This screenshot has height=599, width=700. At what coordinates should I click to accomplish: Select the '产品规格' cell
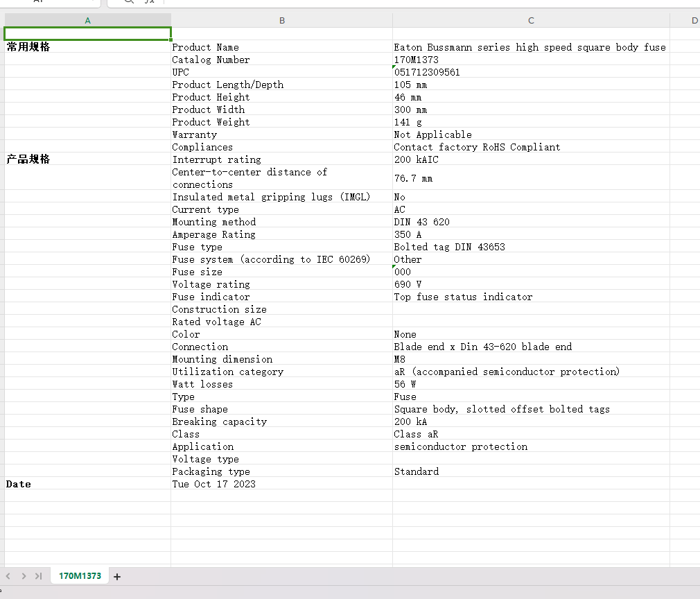click(87, 159)
